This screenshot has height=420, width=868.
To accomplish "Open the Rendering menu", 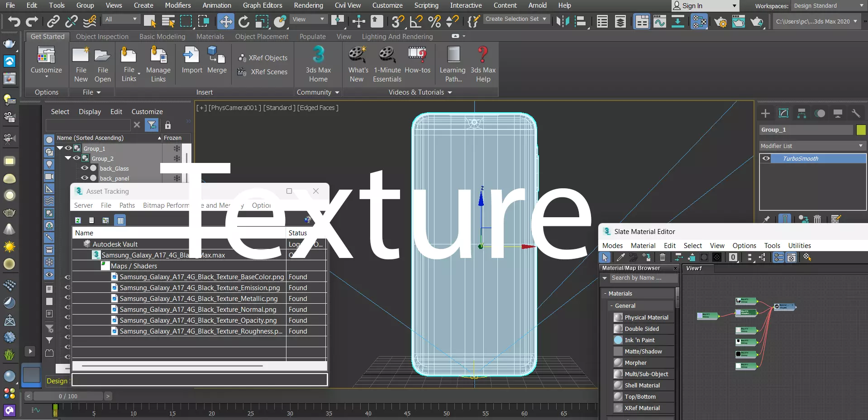I will (308, 5).
